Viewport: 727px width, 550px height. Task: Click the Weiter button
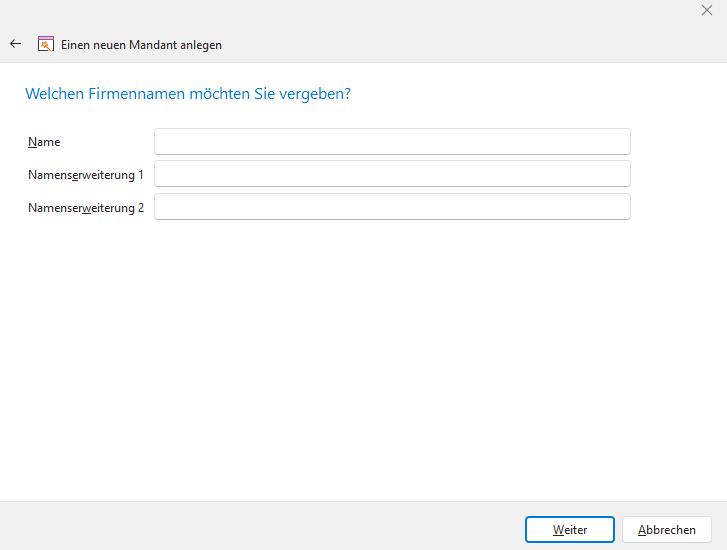[x=570, y=529]
